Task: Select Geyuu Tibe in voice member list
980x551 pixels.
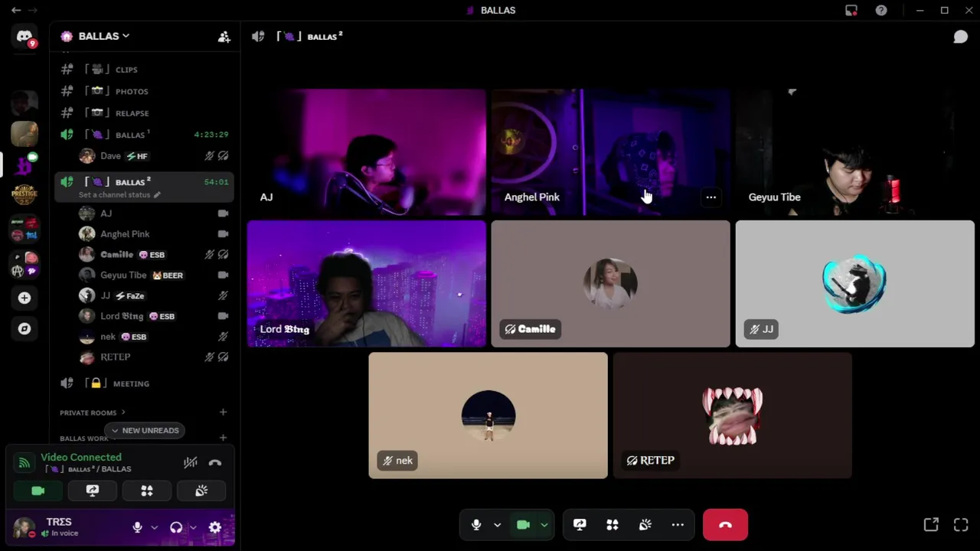Action: pyautogui.click(x=155, y=275)
